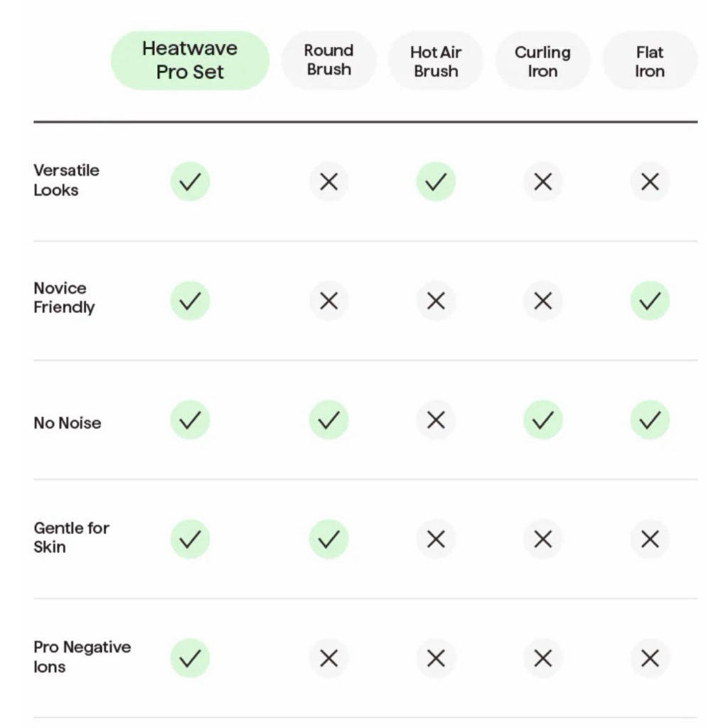Click Flat Iron checkmark for Novice Friendly
The width and height of the screenshot is (728, 728).
pyautogui.click(x=650, y=301)
